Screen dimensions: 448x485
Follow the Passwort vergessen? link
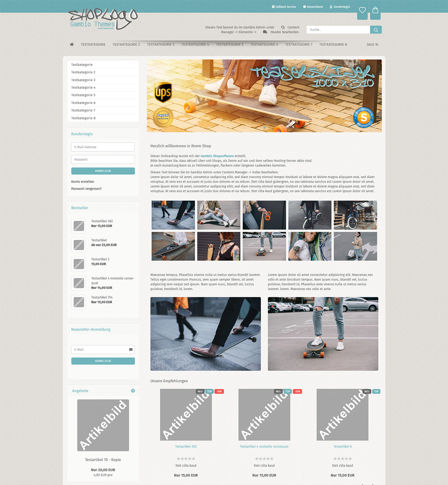pos(86,189)
